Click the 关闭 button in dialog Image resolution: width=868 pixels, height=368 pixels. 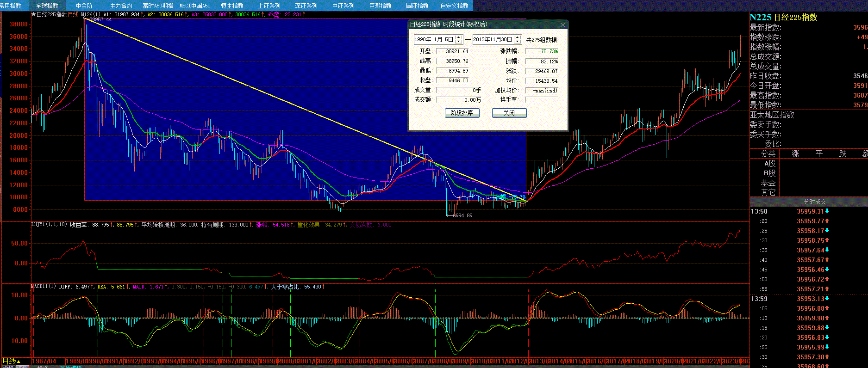(509, 113)
